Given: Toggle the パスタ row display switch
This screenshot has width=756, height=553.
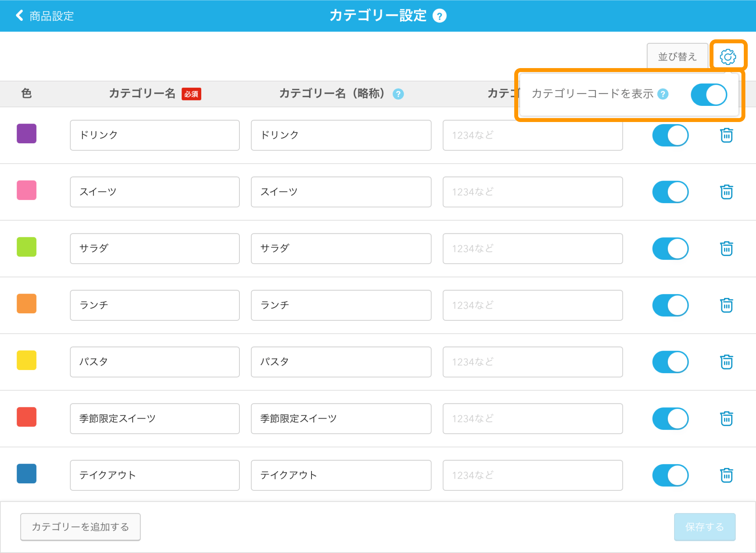Looking at the screenshot, I should 671,362.
